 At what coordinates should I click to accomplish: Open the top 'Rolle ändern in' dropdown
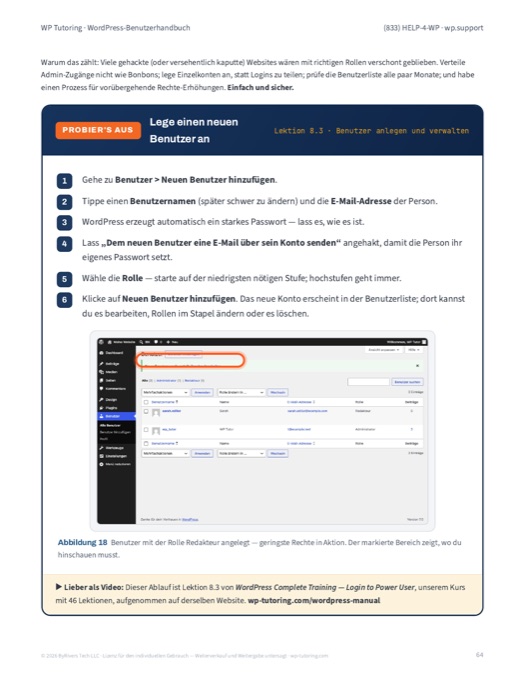pyautogui.click(x=241, y=392)
